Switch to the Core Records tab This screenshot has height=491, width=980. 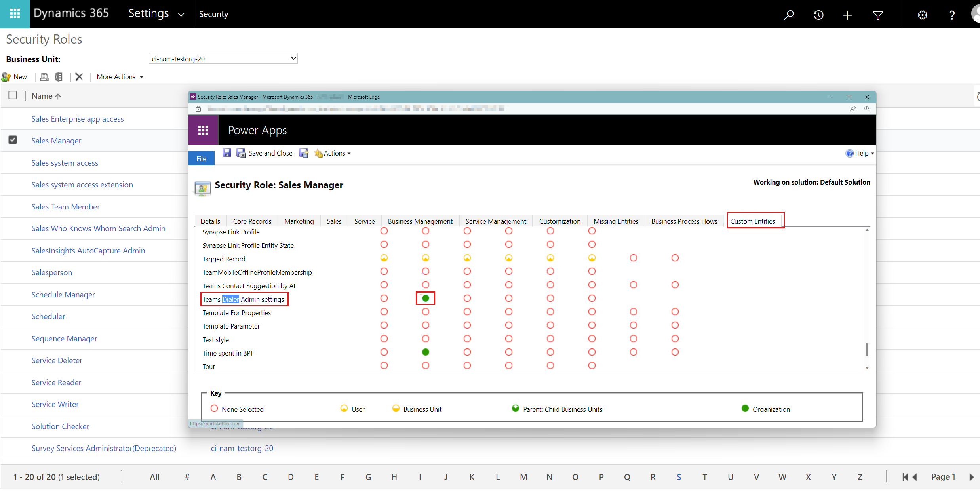pos(252,221)
